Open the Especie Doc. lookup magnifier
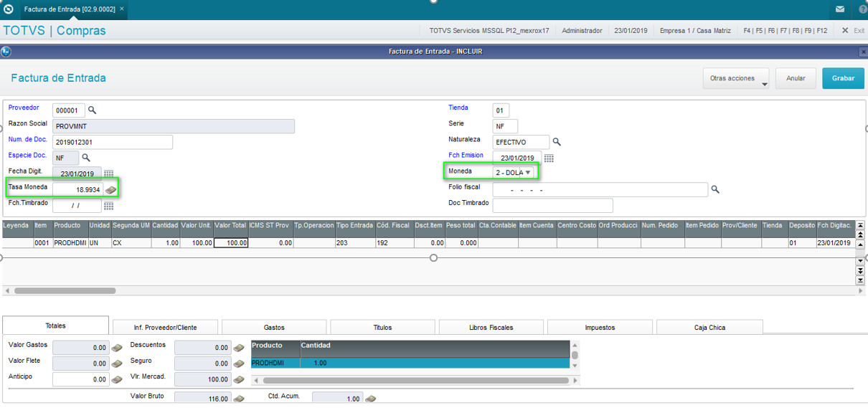This screenshot has width=868, height=408. 86,157
